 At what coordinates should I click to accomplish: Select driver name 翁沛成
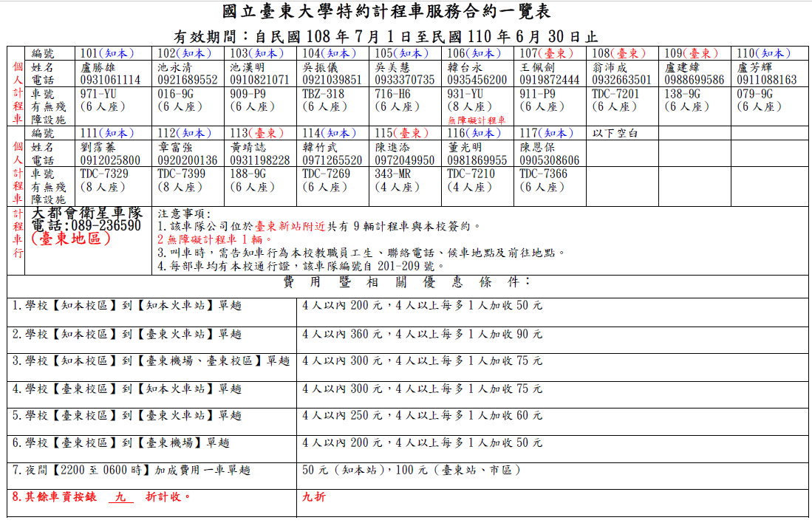point(610,67)
